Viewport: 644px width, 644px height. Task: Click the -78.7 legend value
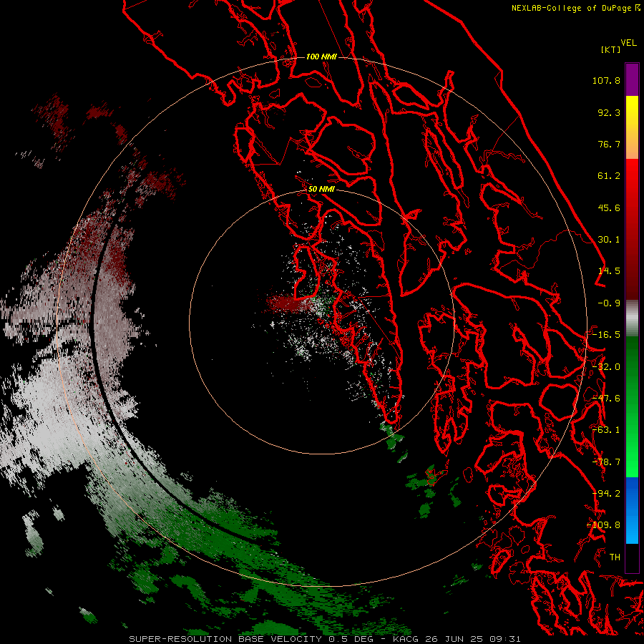[606, 462]
